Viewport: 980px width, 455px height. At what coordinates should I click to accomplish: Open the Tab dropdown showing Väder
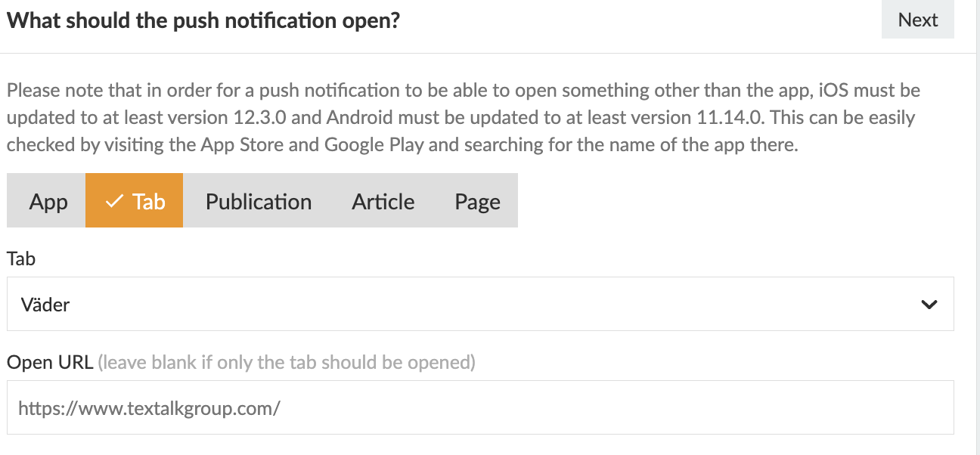click(x=480, y=304)
